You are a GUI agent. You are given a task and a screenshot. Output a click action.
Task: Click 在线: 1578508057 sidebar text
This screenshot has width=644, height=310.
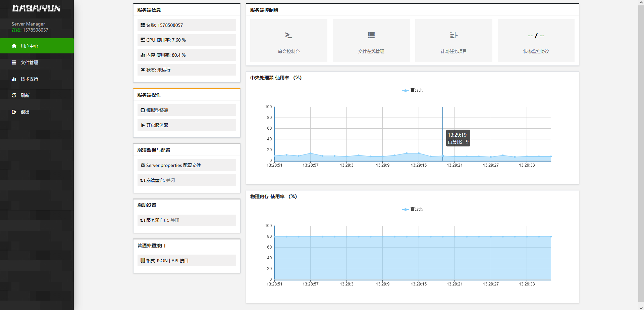[x=30, y=30]
